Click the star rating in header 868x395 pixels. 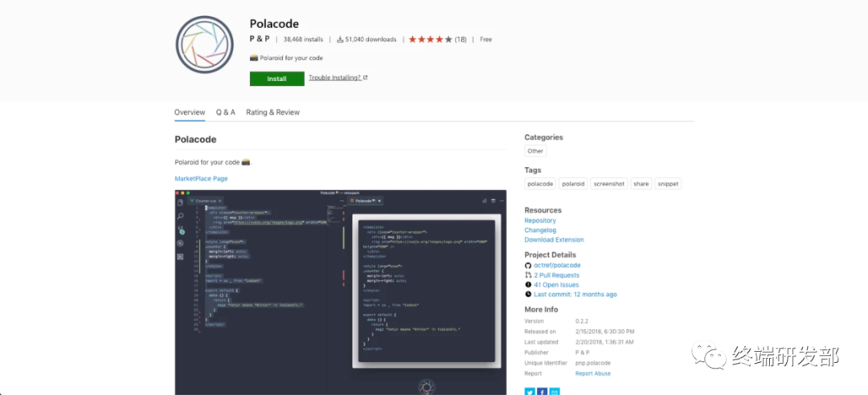430,39
